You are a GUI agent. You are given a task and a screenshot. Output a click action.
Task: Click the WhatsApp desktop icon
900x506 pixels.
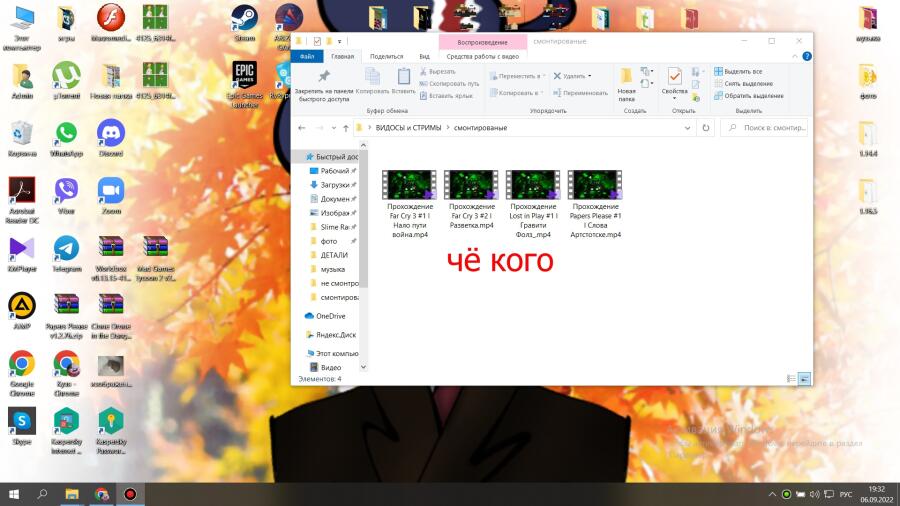click(67, 138)
